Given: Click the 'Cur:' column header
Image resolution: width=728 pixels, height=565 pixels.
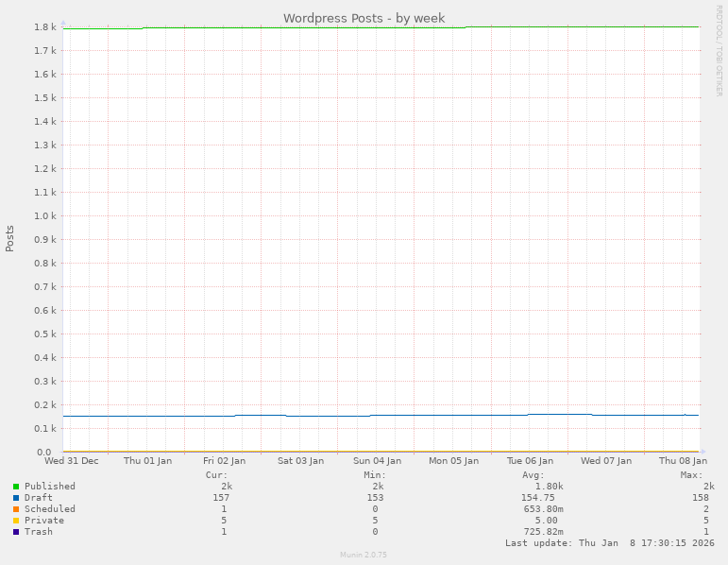Looking at the screenshot, I should [216, 475].
